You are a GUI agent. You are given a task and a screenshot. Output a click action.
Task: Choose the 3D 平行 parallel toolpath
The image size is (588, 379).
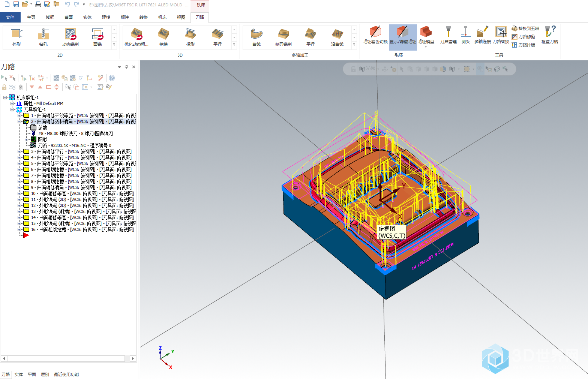point(217,37)
